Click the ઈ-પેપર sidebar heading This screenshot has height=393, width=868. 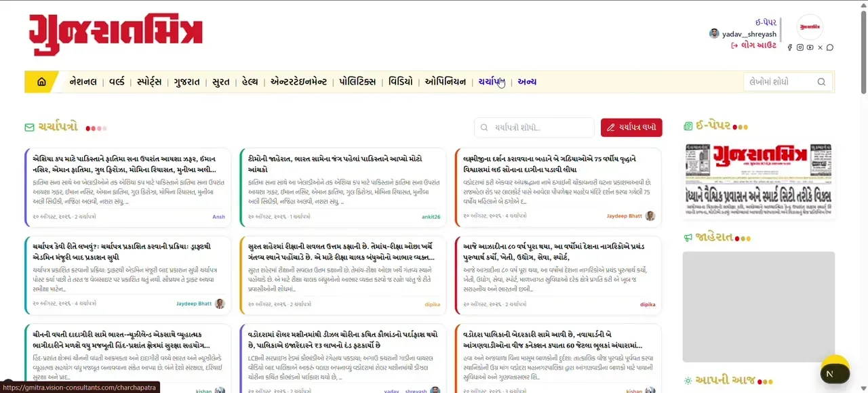(x=712, y=126)
